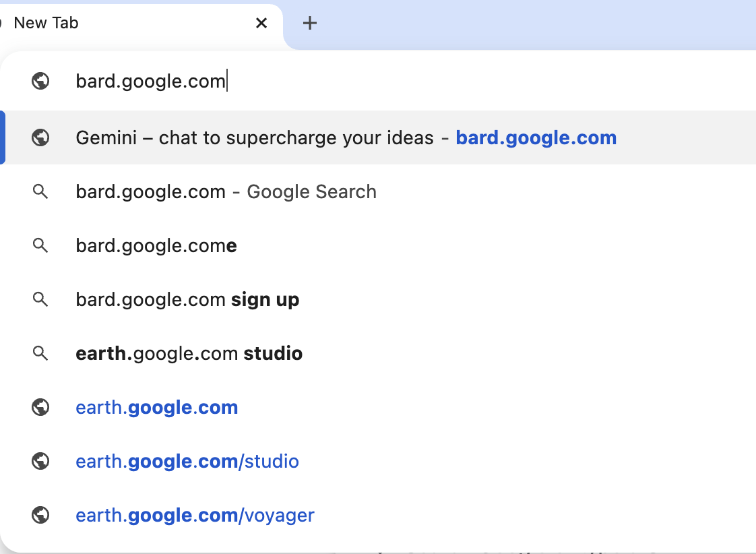Close the New Tab tab
The width and height of the screenshot is (756, 554).
click(x=261, y=23)
